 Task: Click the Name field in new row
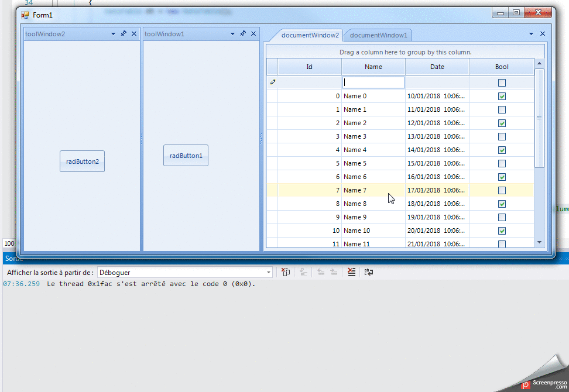[x=373, y=82]
